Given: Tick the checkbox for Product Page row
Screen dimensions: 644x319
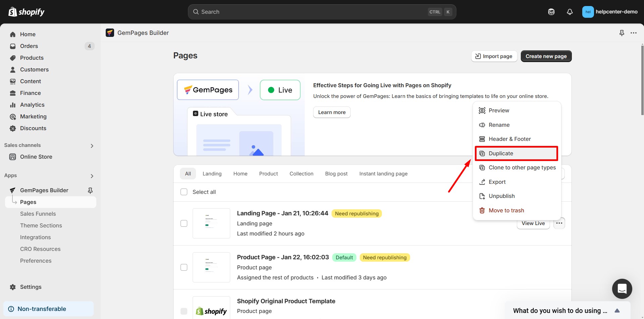Looking at the screenshot, I should point(184,267).
